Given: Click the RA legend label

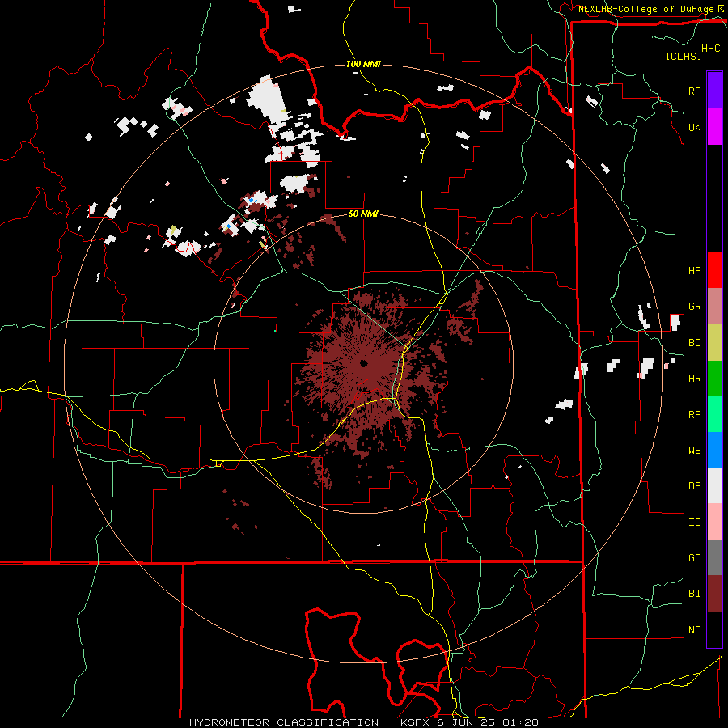Looking at the screenshot, I should point(694,415).
